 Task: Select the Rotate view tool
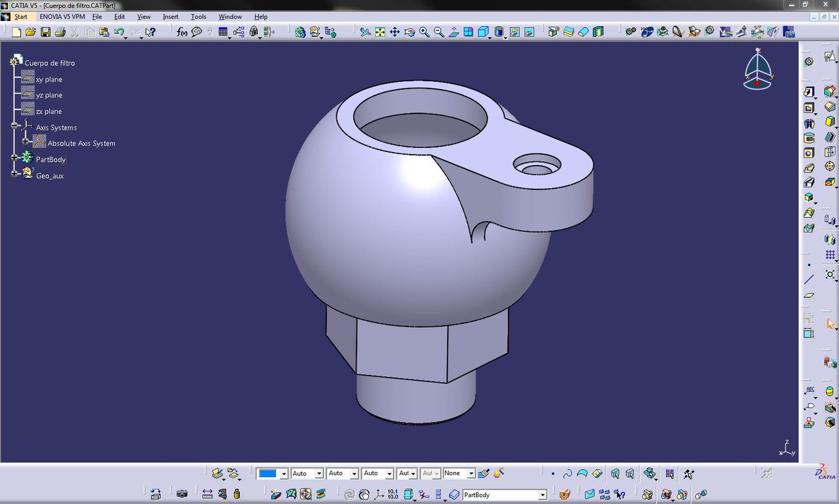410,31
